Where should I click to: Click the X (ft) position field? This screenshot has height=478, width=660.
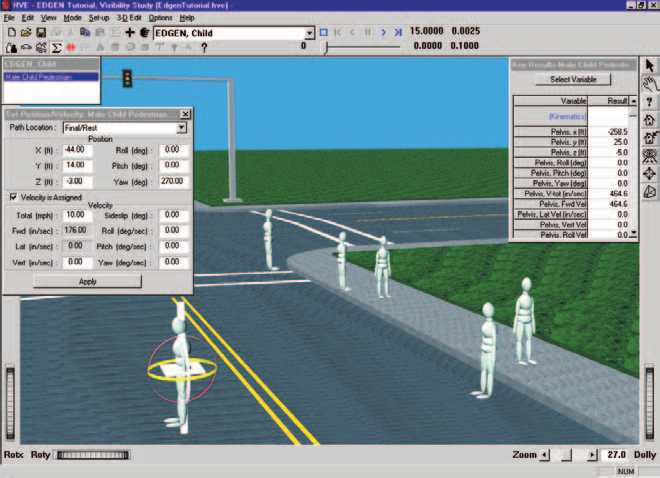tap(77, 150)
